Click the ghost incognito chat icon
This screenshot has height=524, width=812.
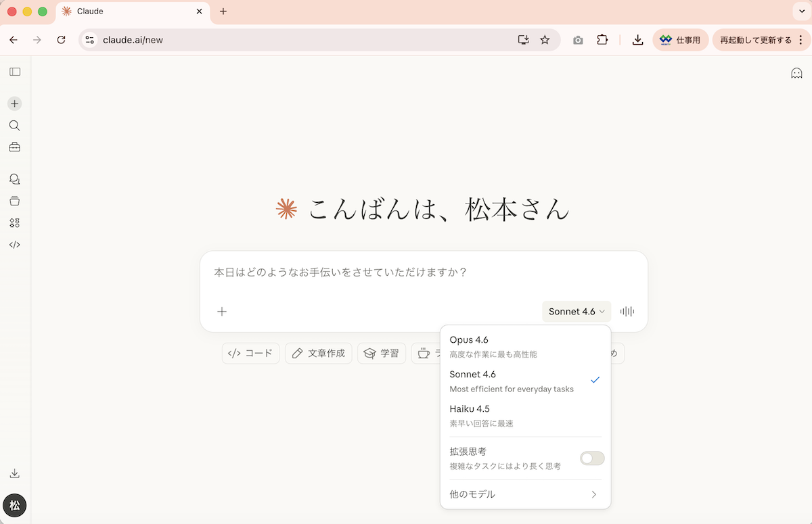coord(796,73)
